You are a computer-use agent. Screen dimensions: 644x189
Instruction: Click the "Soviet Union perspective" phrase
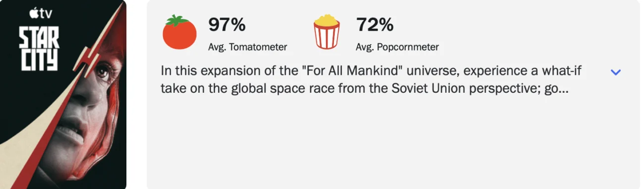473,91
